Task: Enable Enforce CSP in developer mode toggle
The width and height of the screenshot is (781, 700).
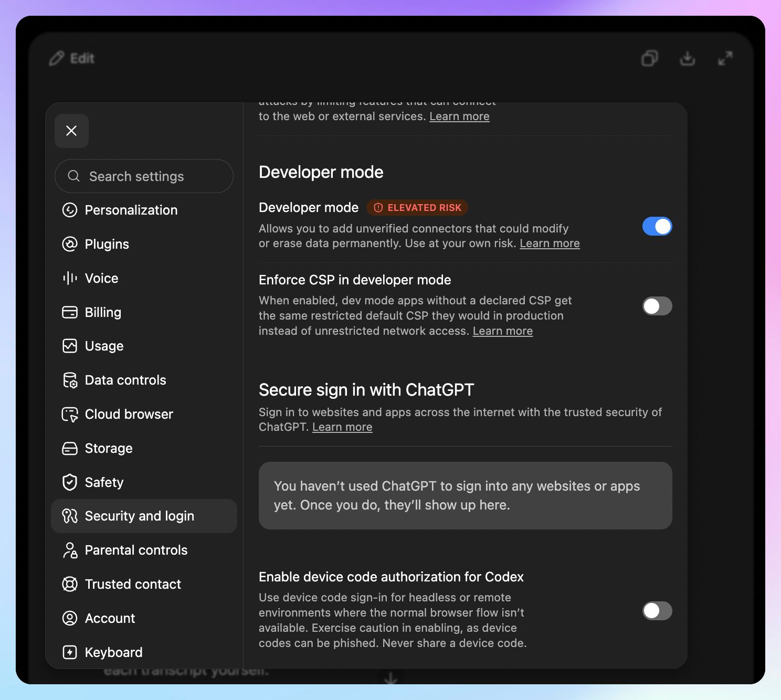Action: pos(657,306)
